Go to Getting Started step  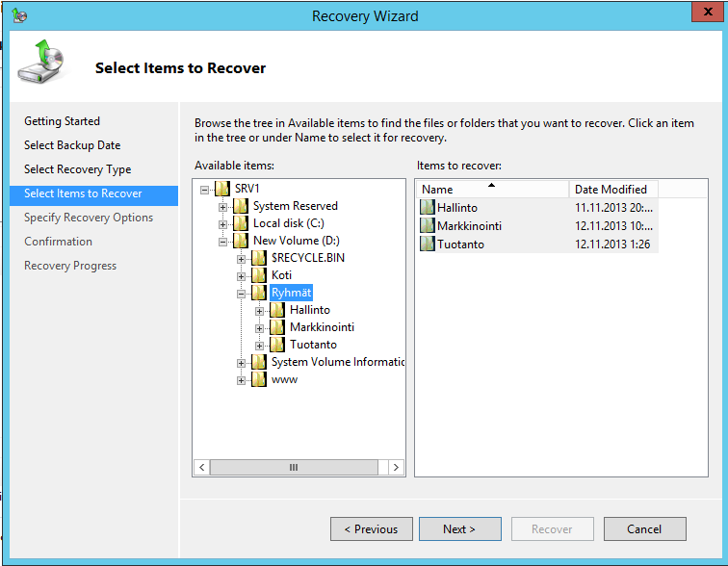coord(62,121)
